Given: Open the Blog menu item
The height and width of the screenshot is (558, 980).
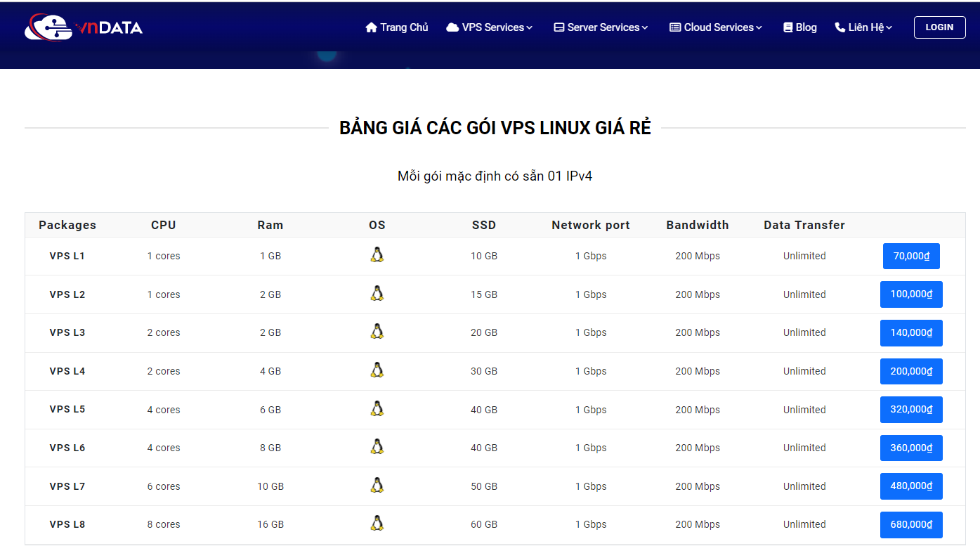Looking at the screenshot, I should pyautogui.click(x=806, y=27).
